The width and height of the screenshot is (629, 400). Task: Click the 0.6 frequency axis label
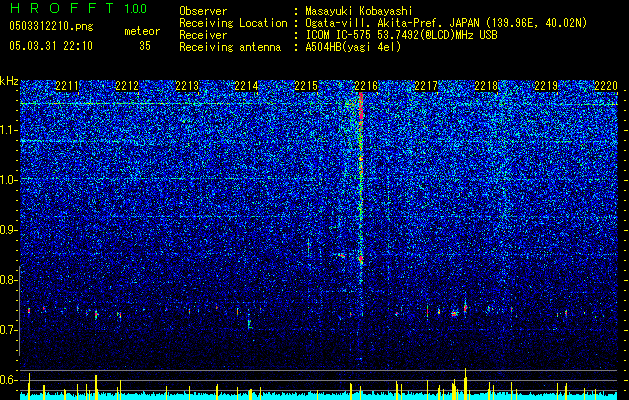click(x=8, y=380)
